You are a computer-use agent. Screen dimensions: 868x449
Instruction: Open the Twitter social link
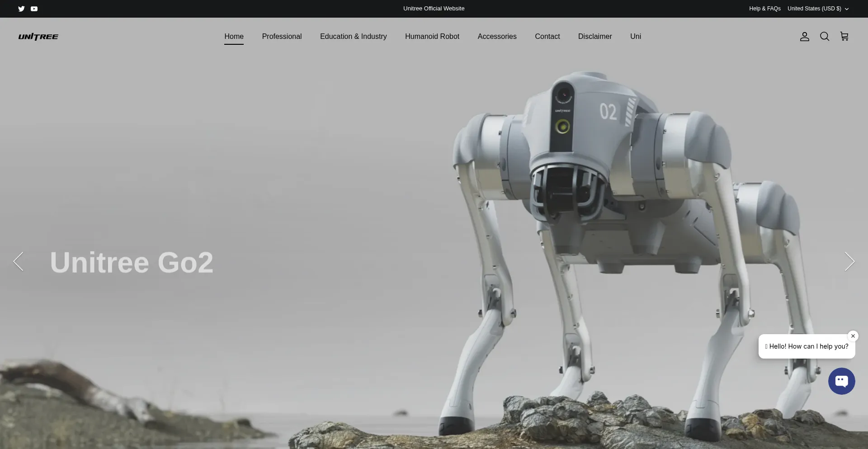(21, 9)
